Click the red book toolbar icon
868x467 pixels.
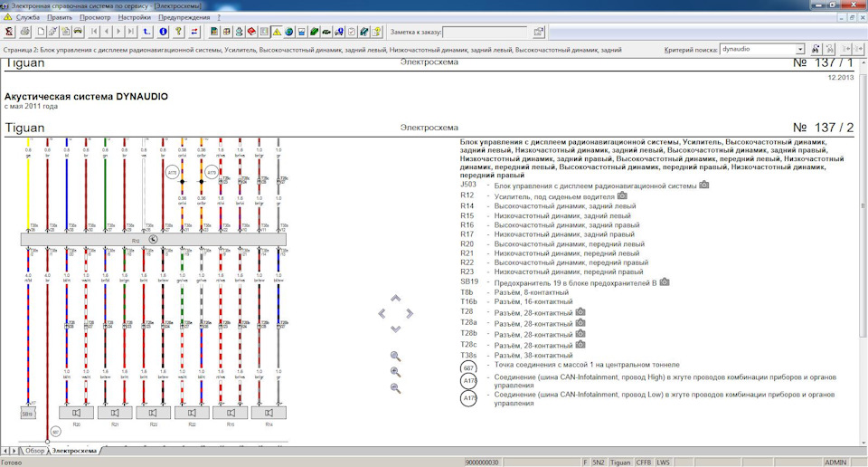(252, 32)
